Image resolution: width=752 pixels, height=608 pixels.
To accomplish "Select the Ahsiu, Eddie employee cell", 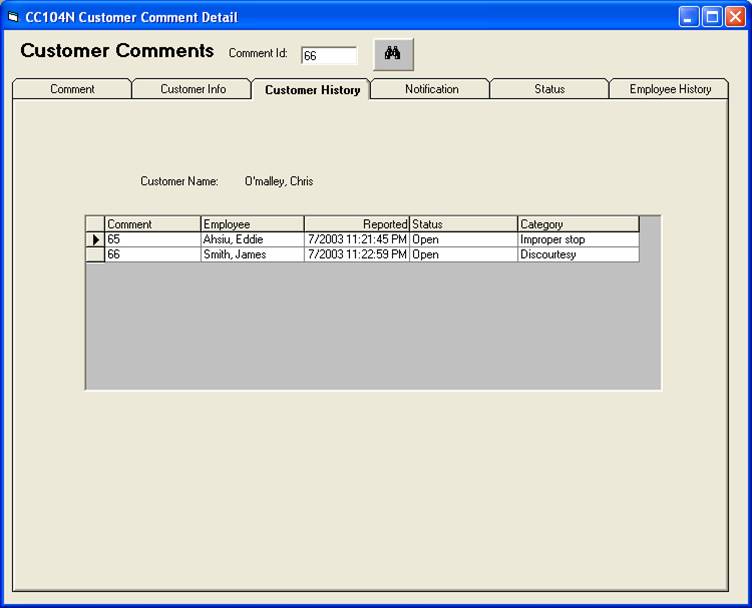I will (x=253, y=240).
